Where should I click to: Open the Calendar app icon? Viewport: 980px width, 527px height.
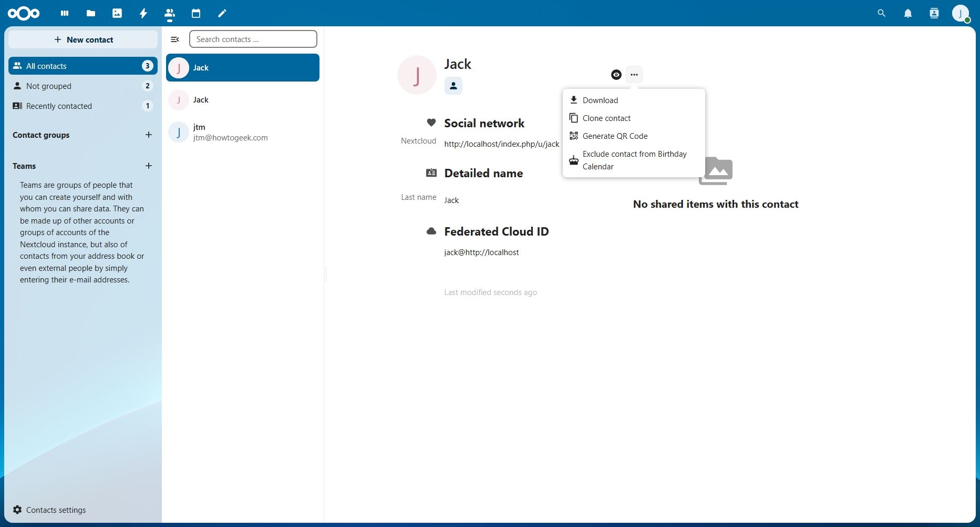click(x=196, y=13)
